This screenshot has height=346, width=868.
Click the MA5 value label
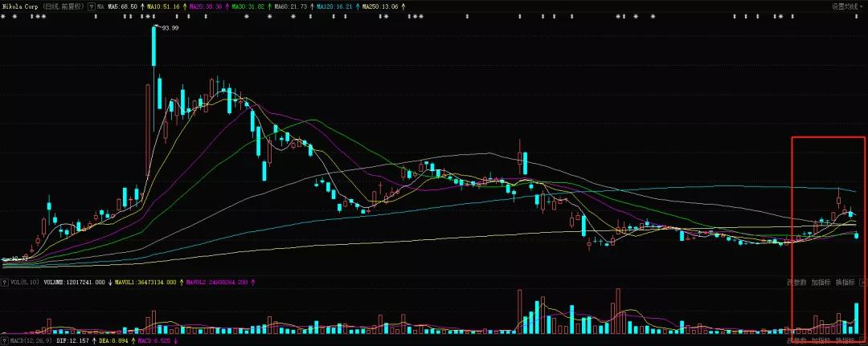tap(123, 6)
